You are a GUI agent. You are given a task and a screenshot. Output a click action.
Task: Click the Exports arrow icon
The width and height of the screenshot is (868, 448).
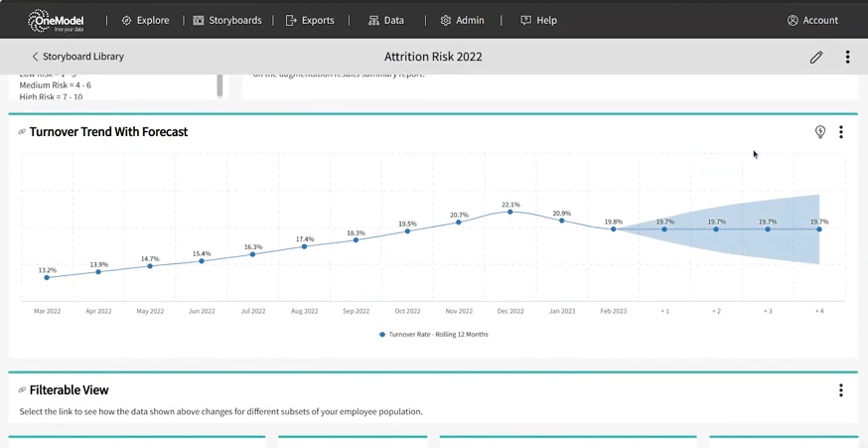tap(291, 21)
